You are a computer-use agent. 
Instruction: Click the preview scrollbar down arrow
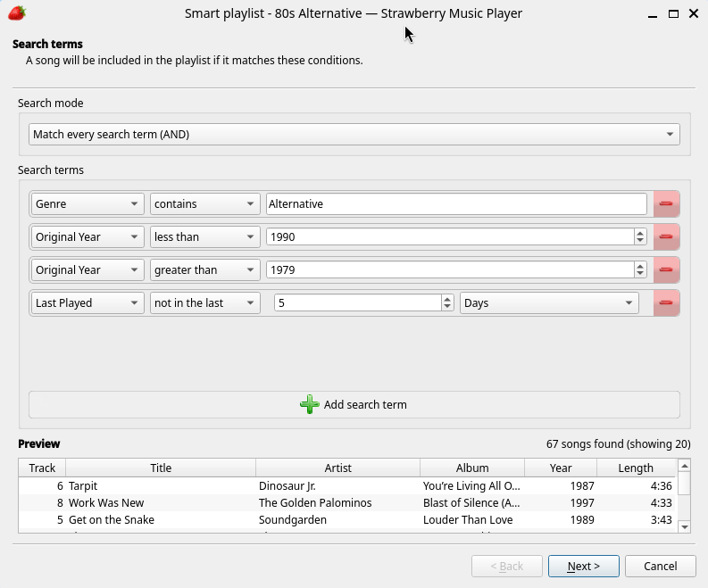[685, 526]
